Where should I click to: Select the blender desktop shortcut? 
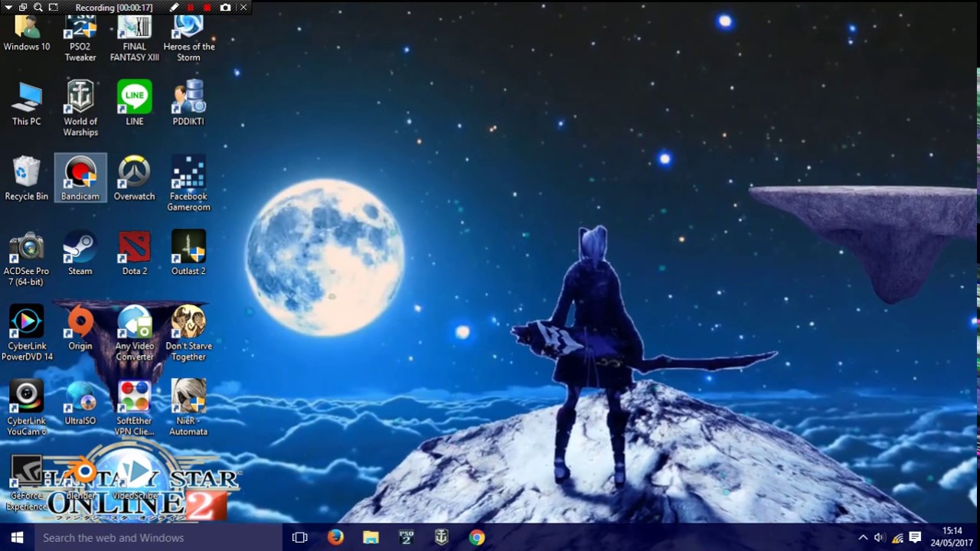tap(80, 478)
